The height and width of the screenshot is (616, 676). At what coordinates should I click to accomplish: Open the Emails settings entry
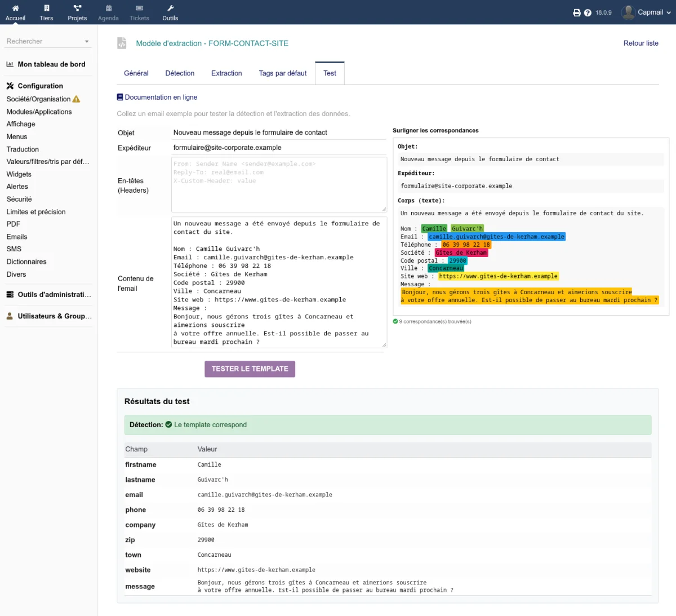click(17, 237)
